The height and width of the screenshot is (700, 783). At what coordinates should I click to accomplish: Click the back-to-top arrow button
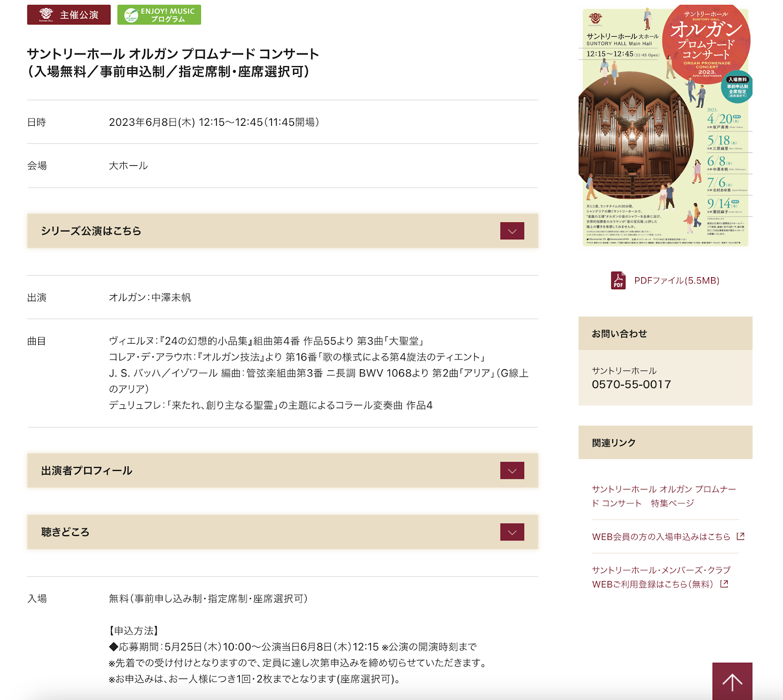click(x=733, y=681)
